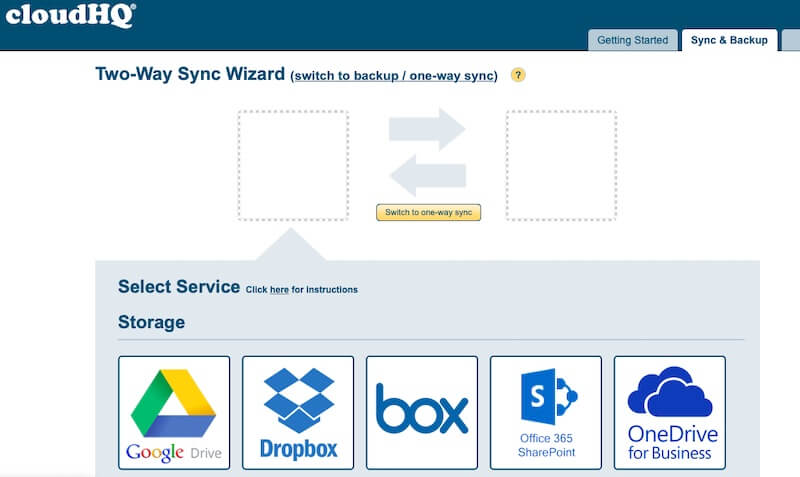Select the left dotted service placeholder box
800x477 pixels.
pyautogui.click(x=293, y=165)
